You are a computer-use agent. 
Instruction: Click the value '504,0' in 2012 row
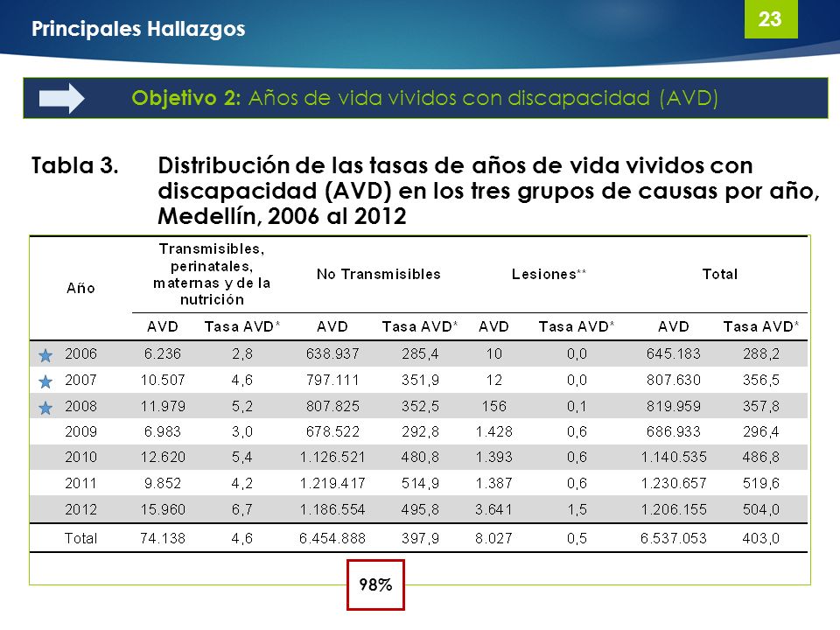click(761, 509)
